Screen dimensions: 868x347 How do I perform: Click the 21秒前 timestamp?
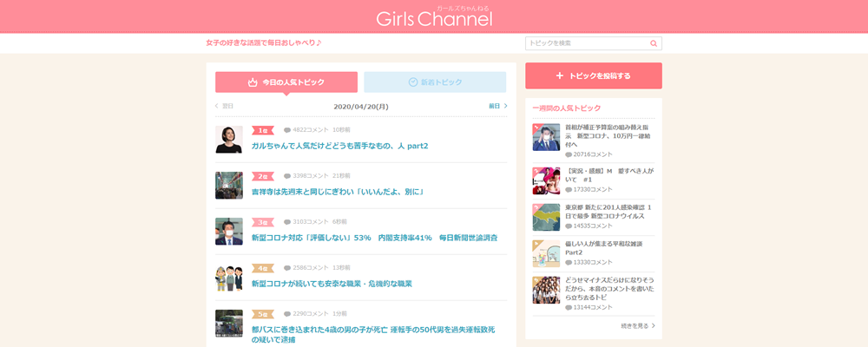pos(341,177)
